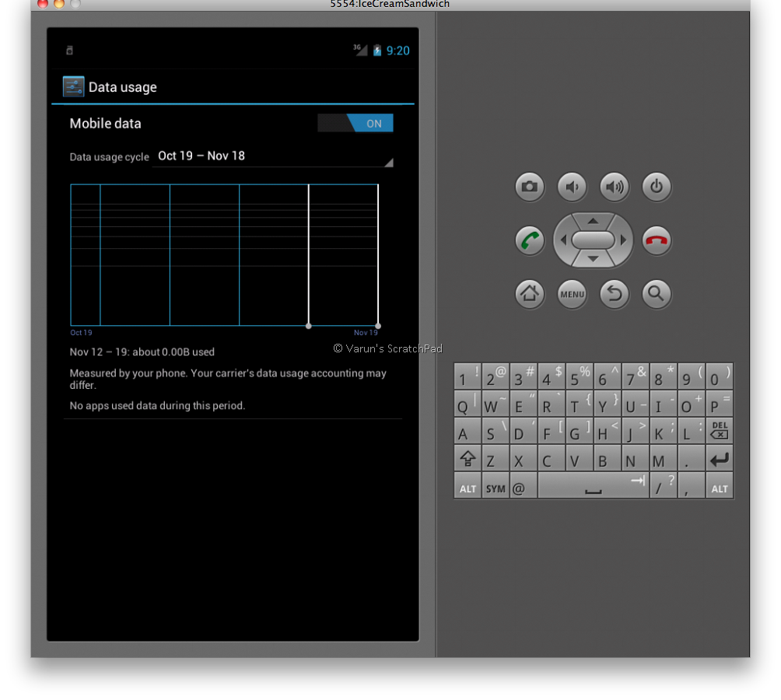Click the 1 number key
781x700 pixels.
pyautogui.click(x=468, y=376)
